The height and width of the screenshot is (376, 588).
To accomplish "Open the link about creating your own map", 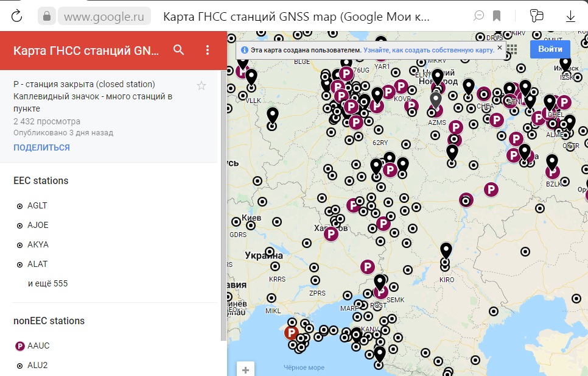I will [x=429, y=50].
